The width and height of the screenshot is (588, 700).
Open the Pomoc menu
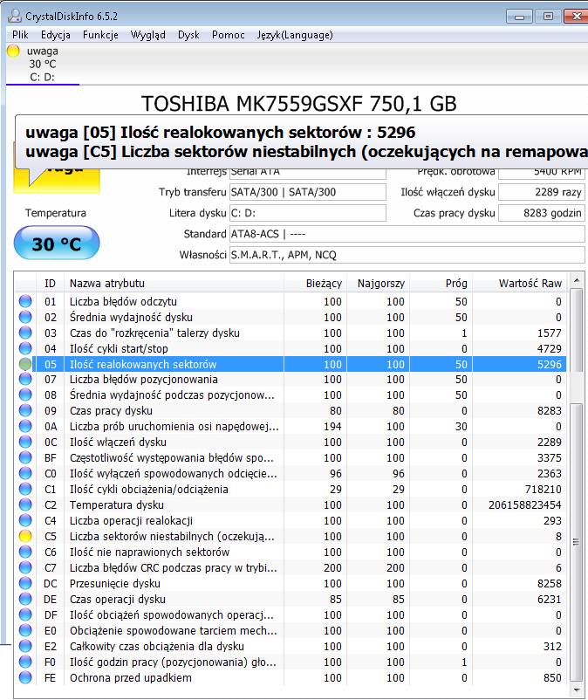click(x=228, y=35)
